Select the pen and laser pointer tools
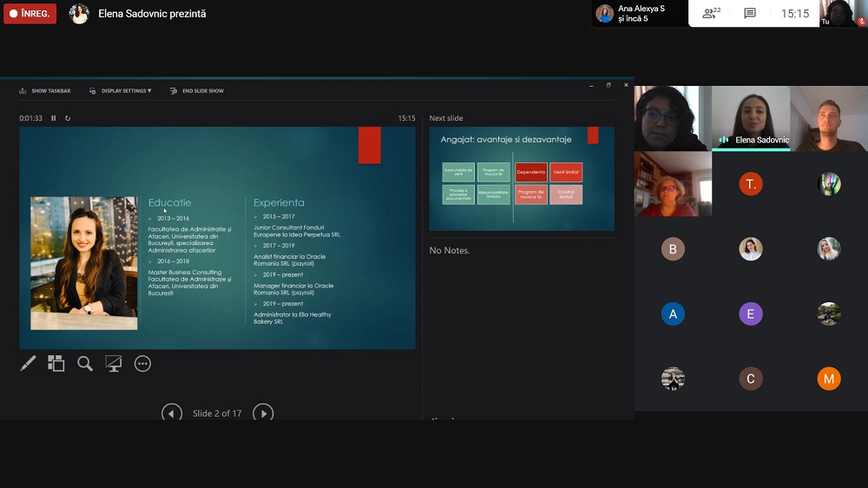868x488 pixels. 28,364
